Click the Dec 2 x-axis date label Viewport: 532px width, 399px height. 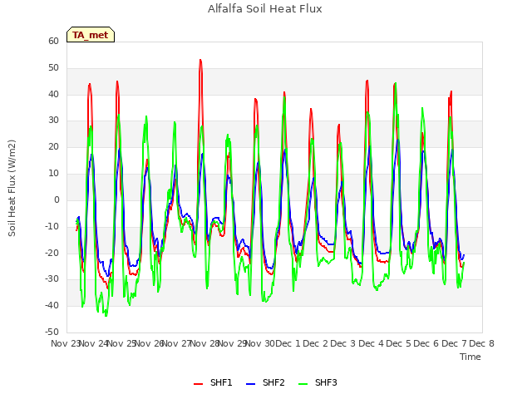(316, 343)
